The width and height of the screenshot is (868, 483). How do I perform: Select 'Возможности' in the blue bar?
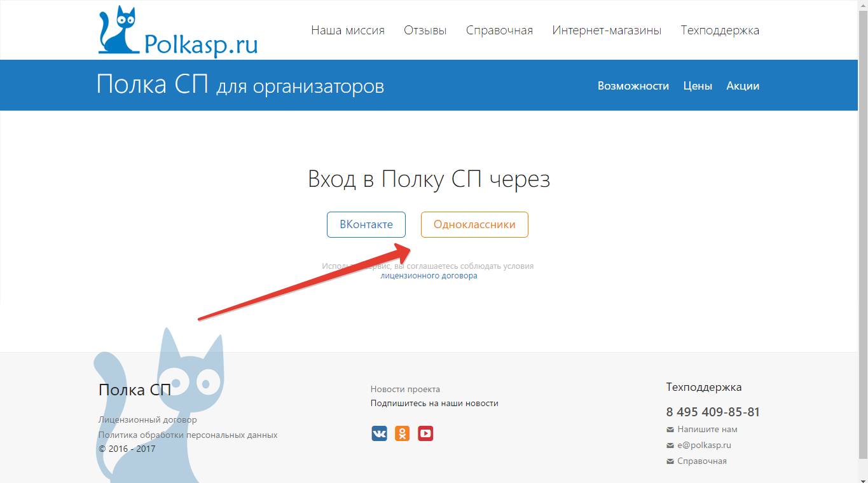coord(633,86)
